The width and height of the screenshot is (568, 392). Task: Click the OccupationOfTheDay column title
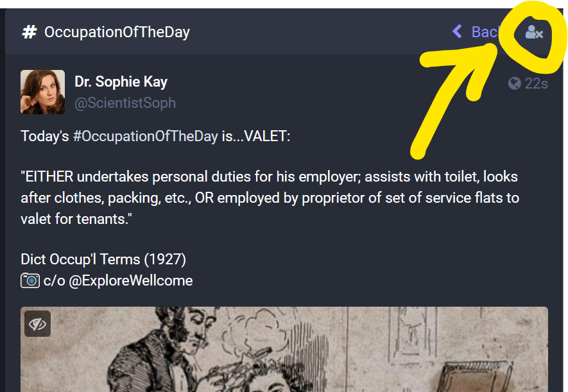(117, 32)
